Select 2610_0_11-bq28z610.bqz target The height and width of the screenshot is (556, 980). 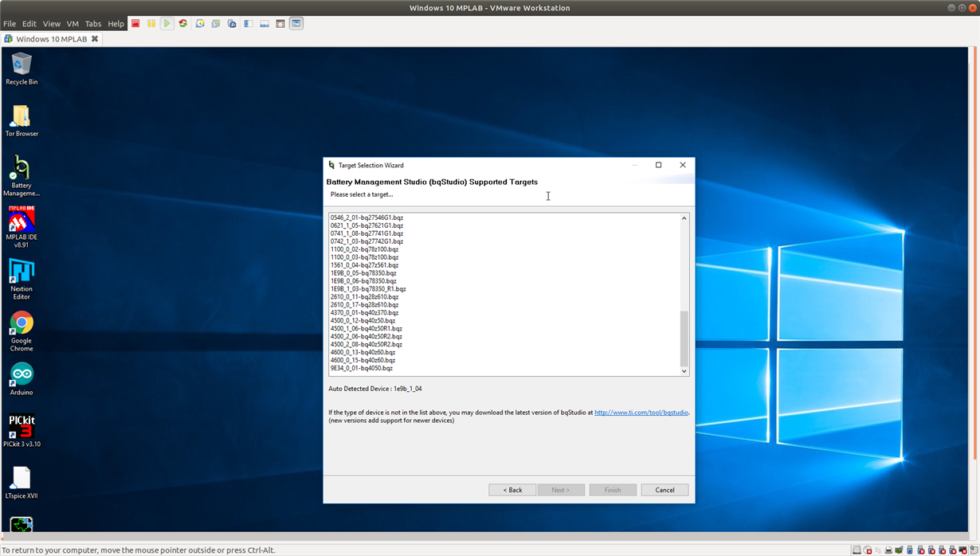tap(364, 297)
